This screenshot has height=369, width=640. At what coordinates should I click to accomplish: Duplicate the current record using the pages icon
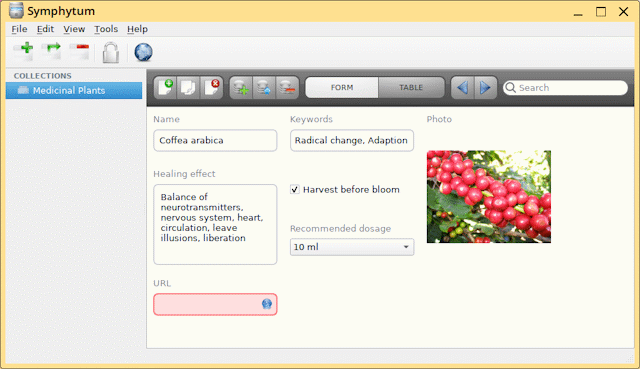point(188,87)
